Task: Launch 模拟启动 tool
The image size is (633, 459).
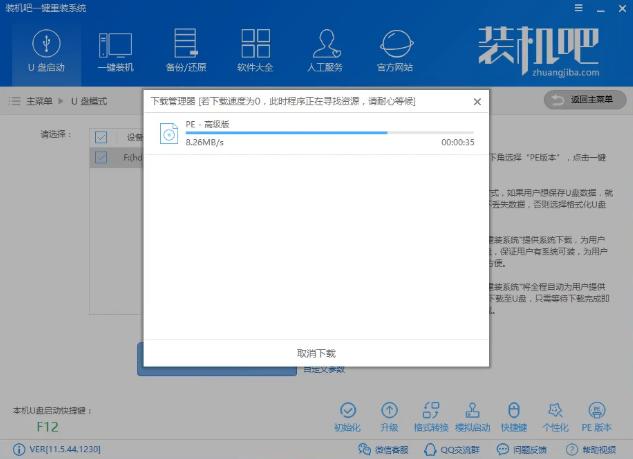Action: [472, 417]
